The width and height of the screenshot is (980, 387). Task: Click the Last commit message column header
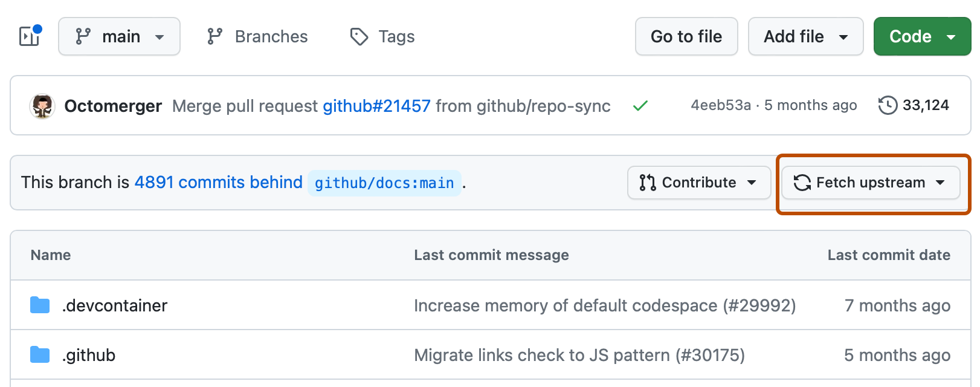click(491, 255)
